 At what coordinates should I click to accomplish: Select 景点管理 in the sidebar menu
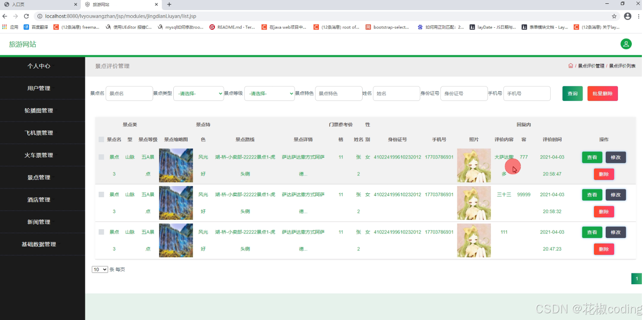pos(38,177)
